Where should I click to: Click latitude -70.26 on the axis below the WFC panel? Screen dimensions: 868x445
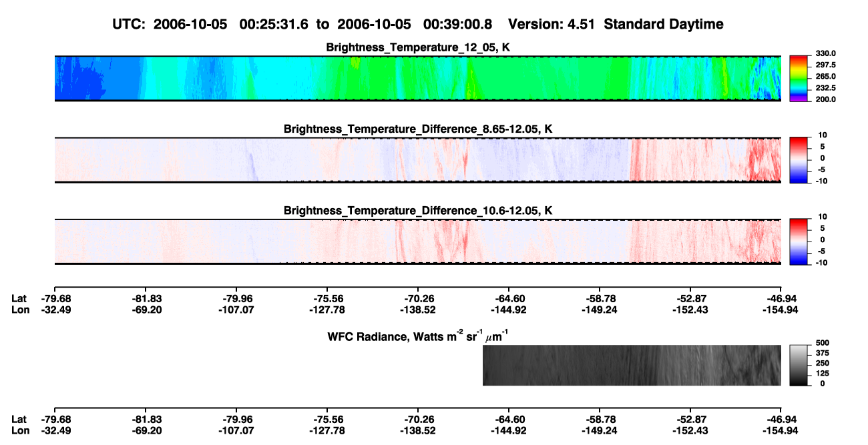pyautogui.click(x=417, y=419)
